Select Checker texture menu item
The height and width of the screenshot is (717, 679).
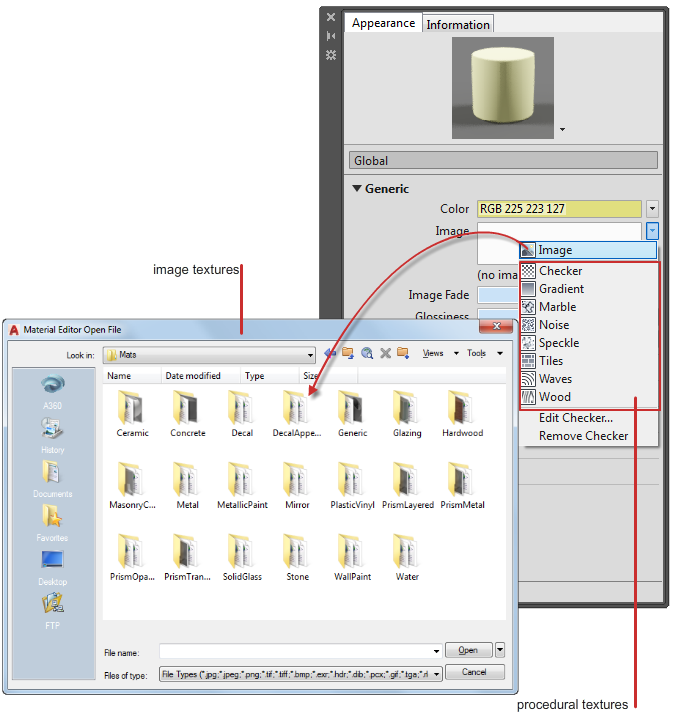(589, 271)
